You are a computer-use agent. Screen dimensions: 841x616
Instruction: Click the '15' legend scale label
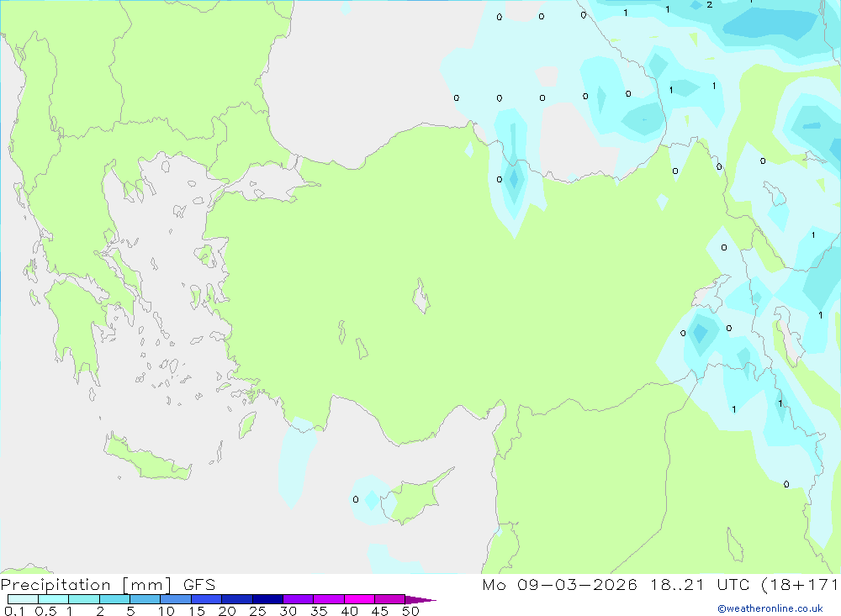coord(197,611)
